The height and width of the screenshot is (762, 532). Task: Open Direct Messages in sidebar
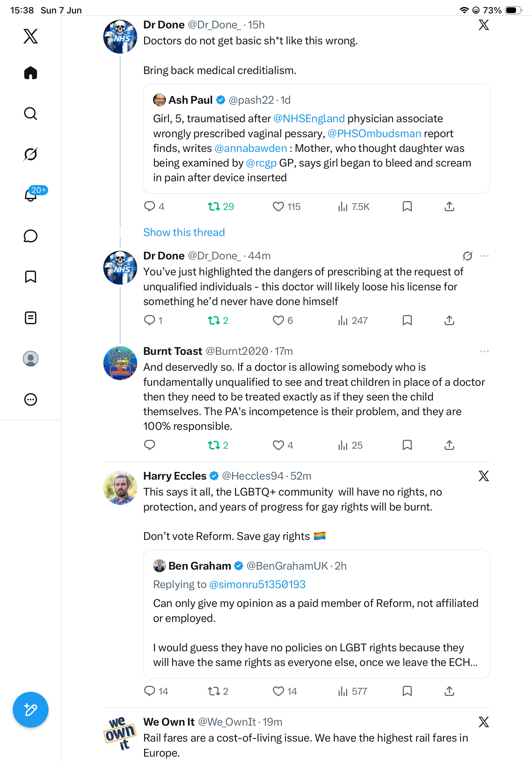coord(31,236)
